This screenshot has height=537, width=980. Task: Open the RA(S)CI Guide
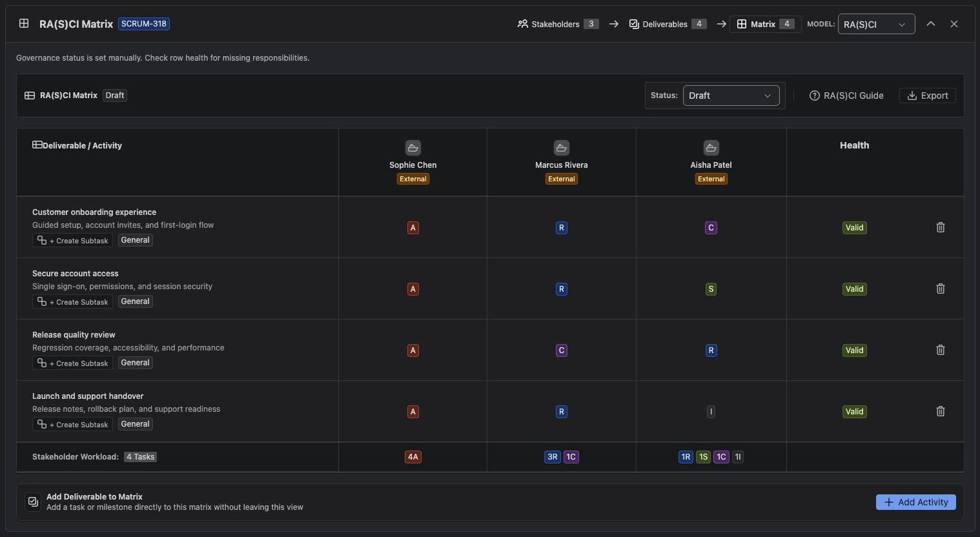846,96
